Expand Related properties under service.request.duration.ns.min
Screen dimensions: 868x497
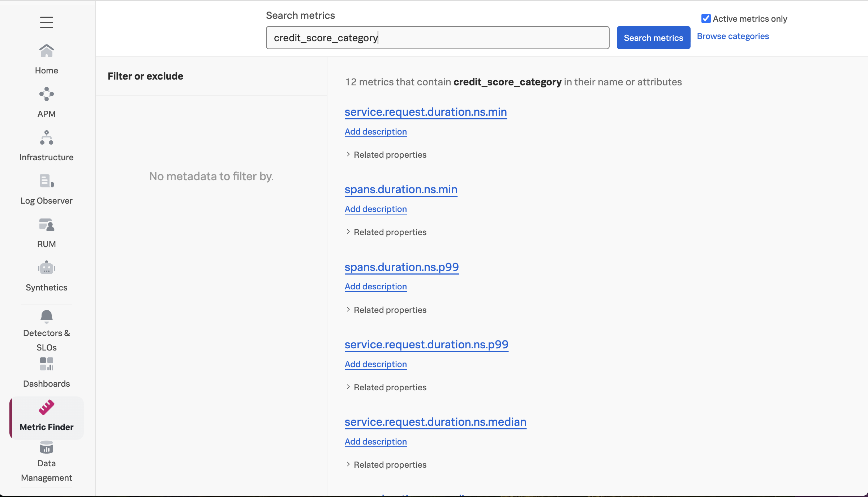[386, 155]
